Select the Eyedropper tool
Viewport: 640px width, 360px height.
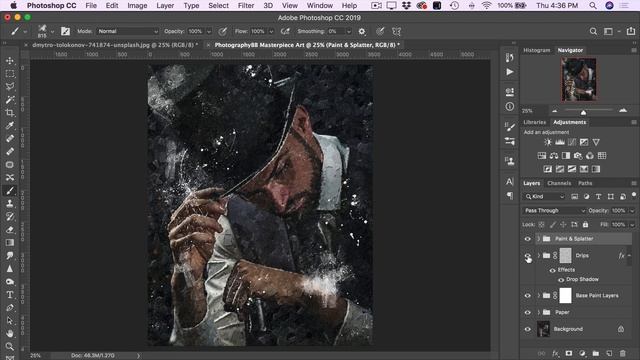click(x=10, y=126)
